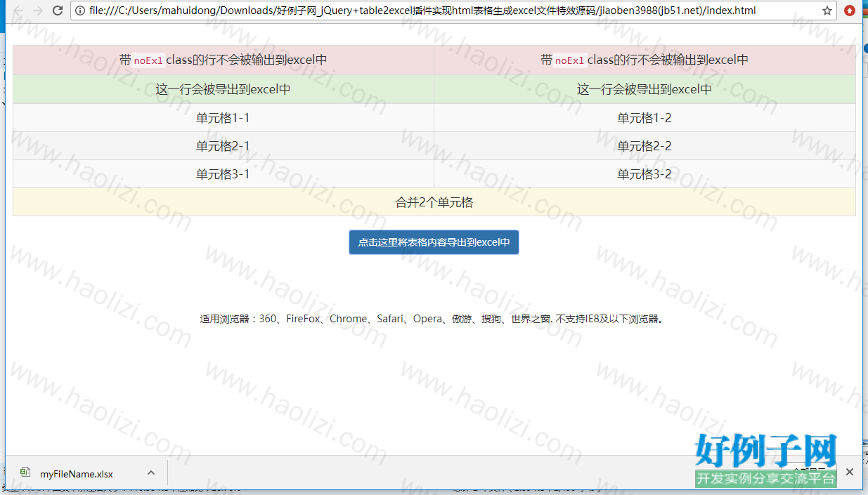
Task: Click left pink noExl header cell
Action: (x=224, y=60)
